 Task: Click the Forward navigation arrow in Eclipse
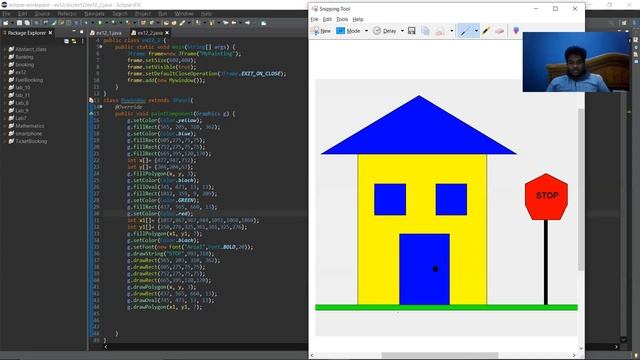pyautogui.click(x=247, y=23)
